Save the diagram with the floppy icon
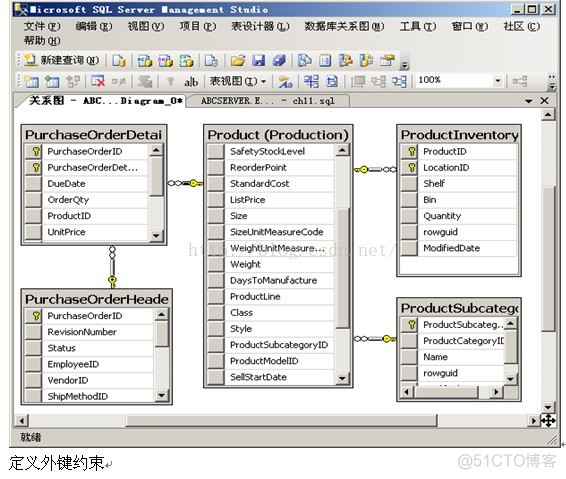The image size is (566, 479). pyautogui.click(x=258, y=60)
